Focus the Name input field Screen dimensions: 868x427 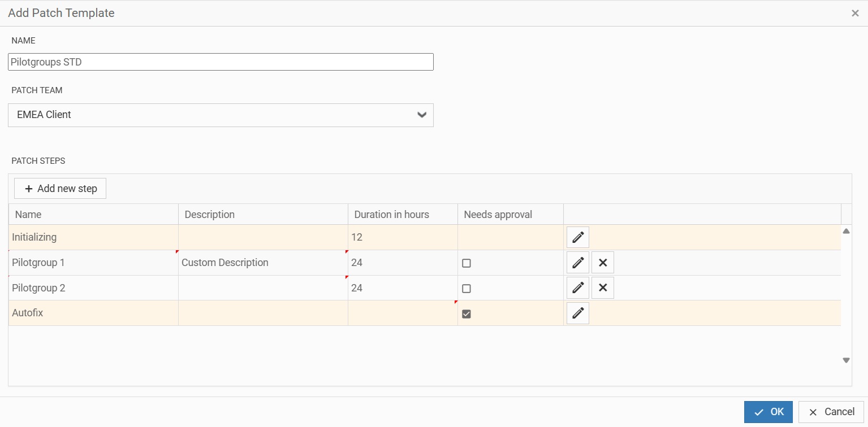(x=221, y=62)
